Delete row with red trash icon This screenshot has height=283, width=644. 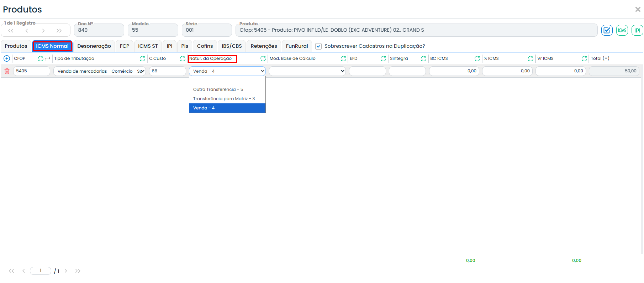pyautogui.click(x=7, y=71)
